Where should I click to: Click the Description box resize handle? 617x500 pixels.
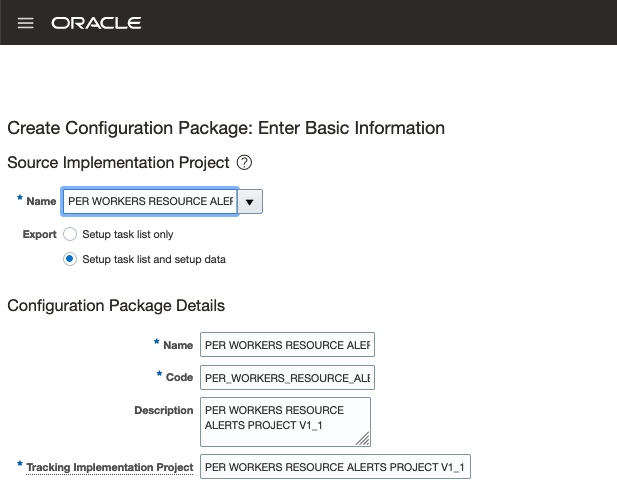362,438
